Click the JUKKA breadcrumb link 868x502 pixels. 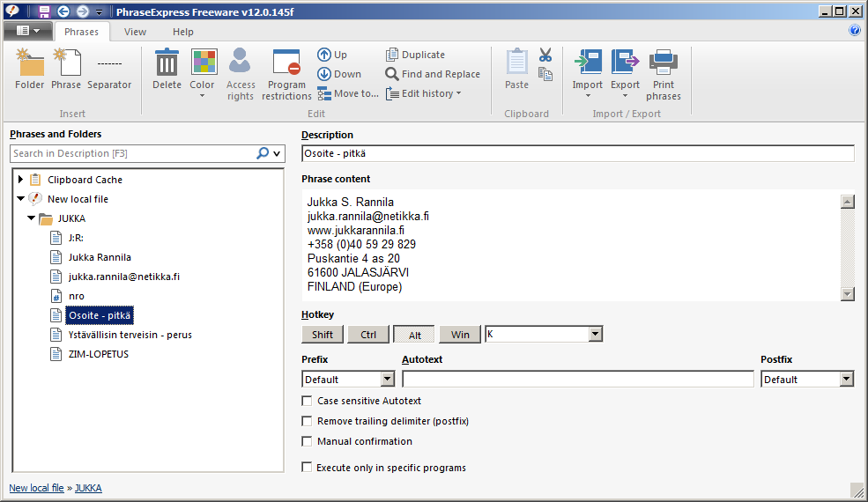pyautogui.click(x=89, y=488)
